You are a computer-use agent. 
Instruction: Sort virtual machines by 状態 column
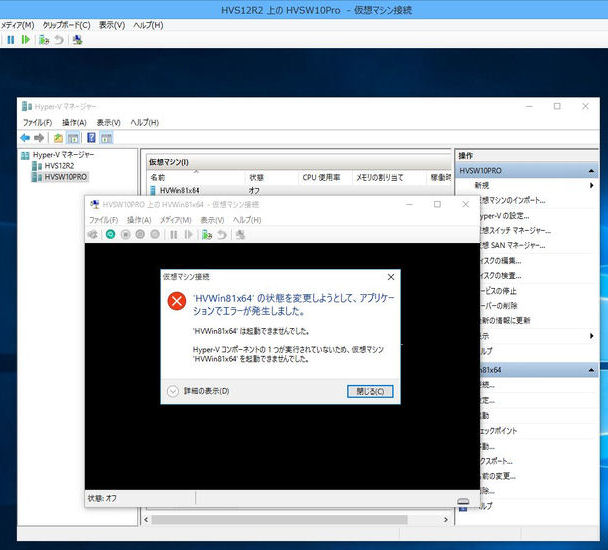tap(271, 177)
